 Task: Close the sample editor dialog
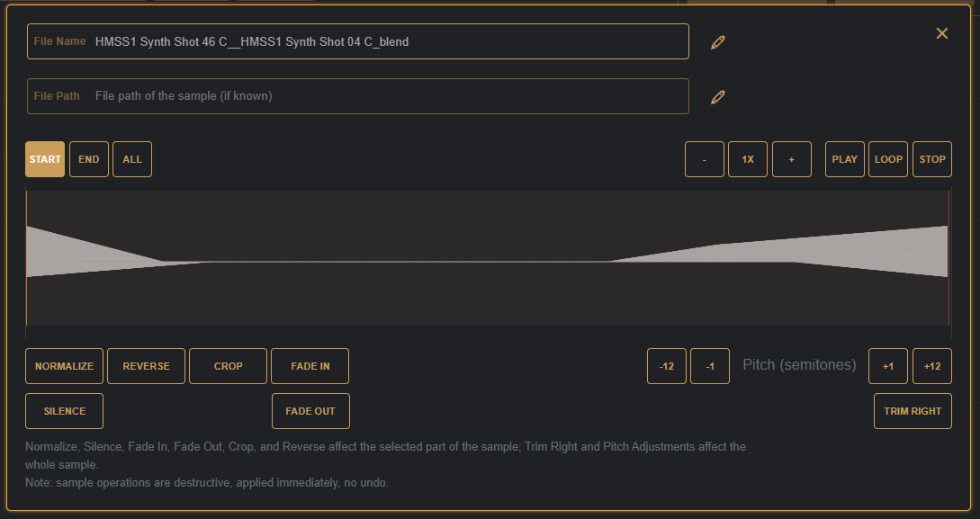942,33
